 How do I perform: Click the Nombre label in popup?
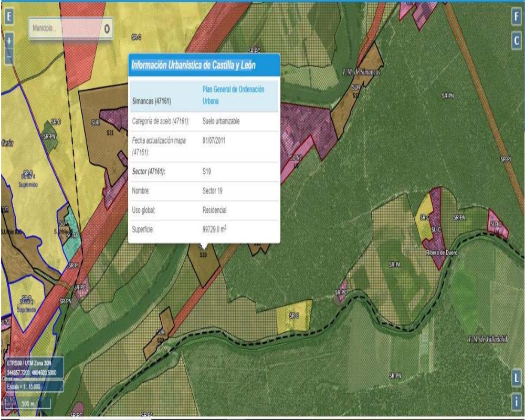(x=141, y=191)
